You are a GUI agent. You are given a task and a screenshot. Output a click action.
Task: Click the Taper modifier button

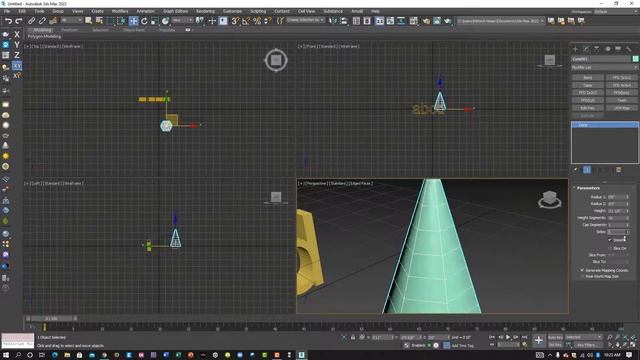click(588, 85)
